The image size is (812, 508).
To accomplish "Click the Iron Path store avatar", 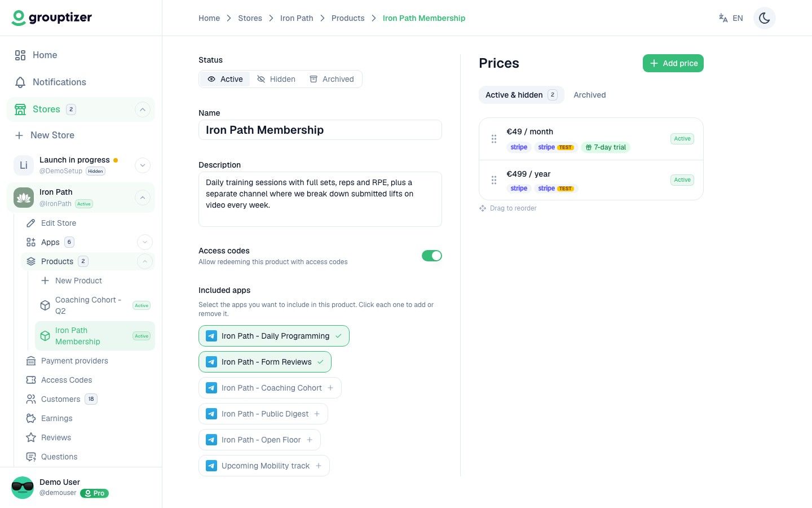I will point(24,198).
